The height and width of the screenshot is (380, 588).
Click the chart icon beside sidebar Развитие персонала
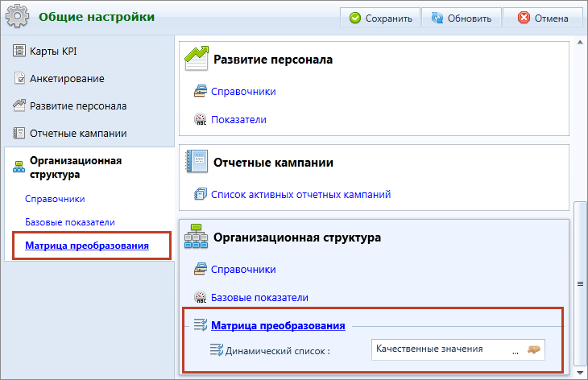[x=19, y=105]
